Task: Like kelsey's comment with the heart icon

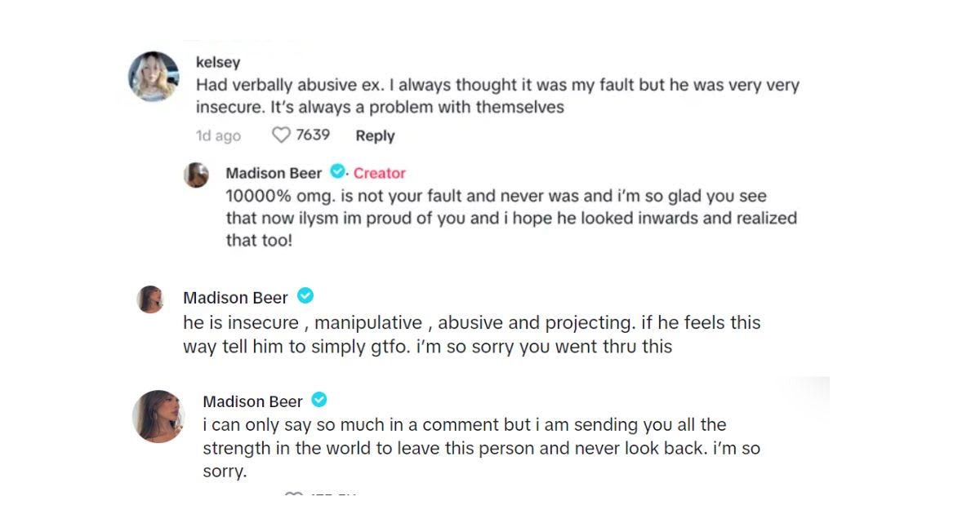Action: pos(281,135)
